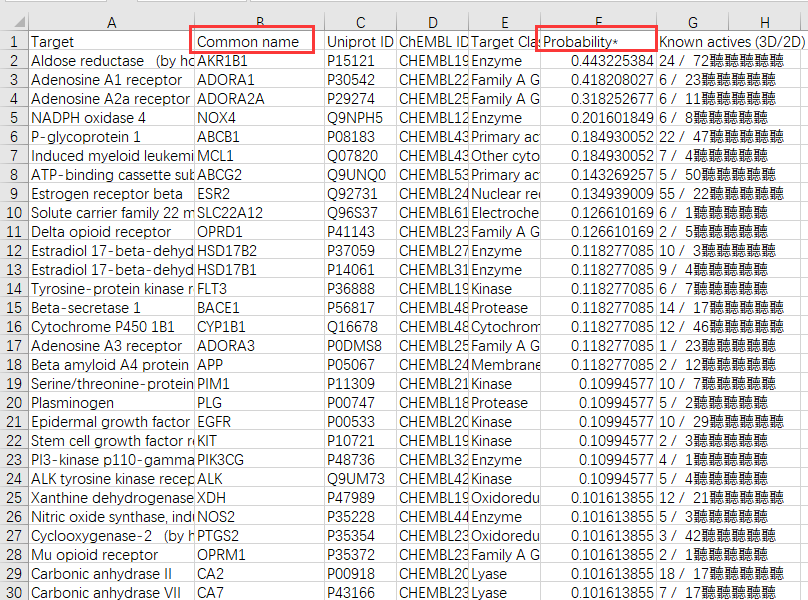Select probability value 0.318252677
The height and width of the screenshot is (600, 808).
click(x=598, y=99)
